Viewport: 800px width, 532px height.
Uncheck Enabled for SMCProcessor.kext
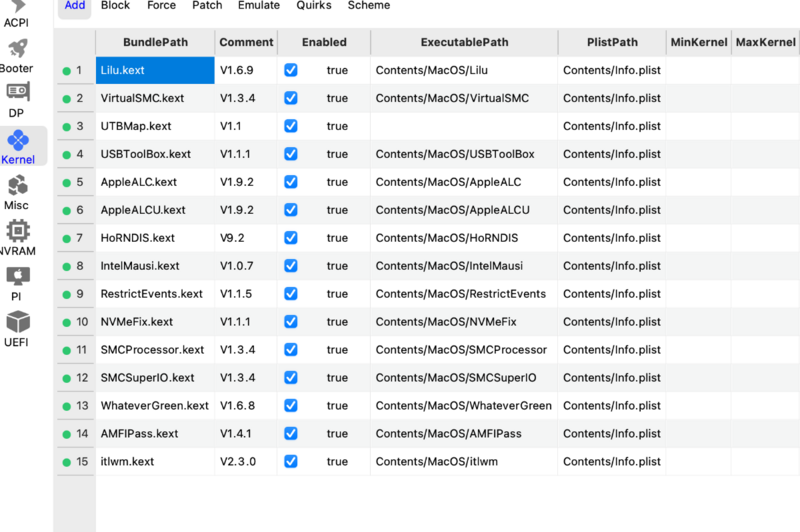[291, 350]
